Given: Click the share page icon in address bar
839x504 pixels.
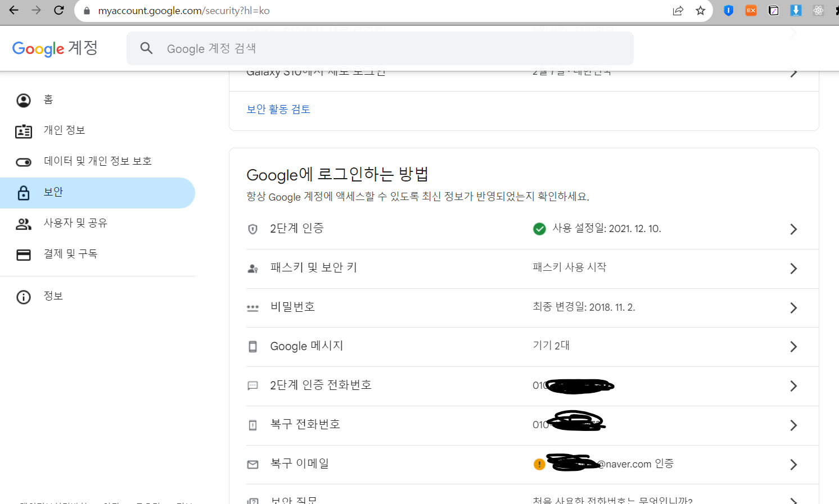Looking at the screenshot, I should (x=678, y=11).
